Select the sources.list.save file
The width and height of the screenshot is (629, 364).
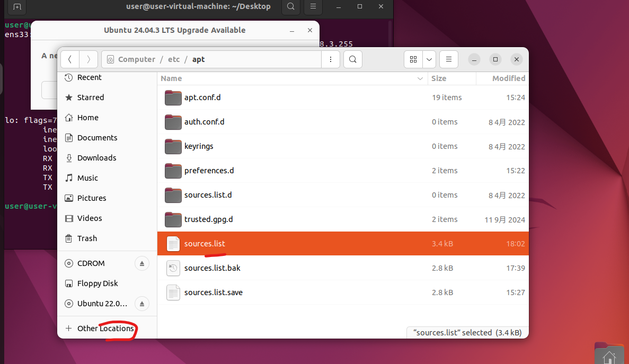point(343,292)
